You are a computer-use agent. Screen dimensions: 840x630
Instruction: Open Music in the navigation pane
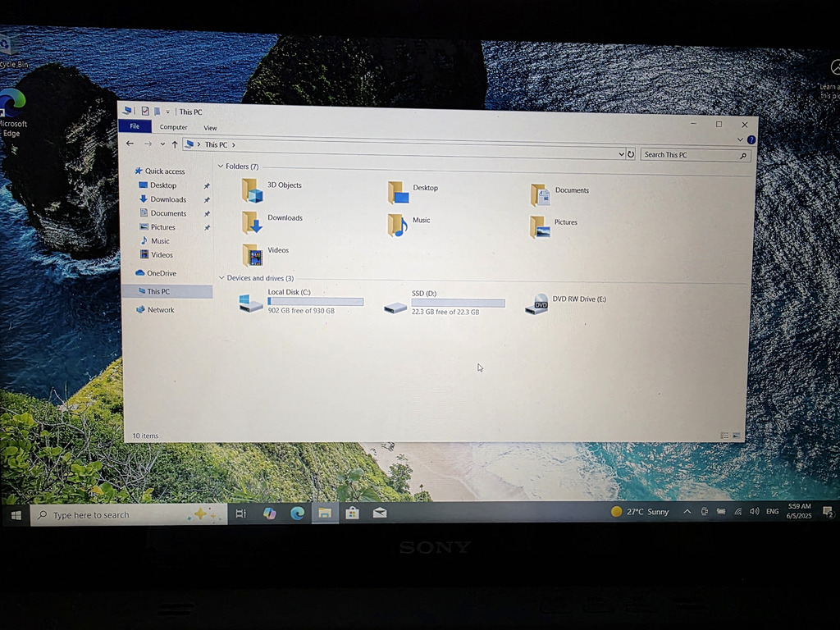pos(155,240)
